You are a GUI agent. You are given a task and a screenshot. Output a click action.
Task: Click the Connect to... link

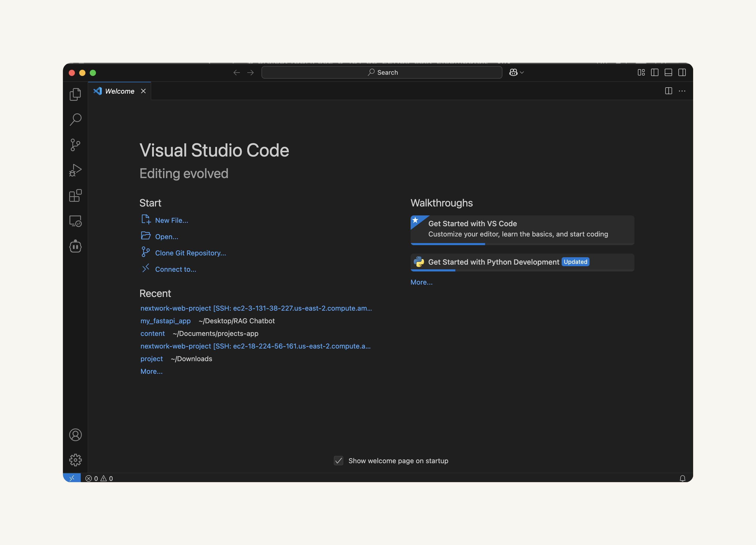point(176,269)
